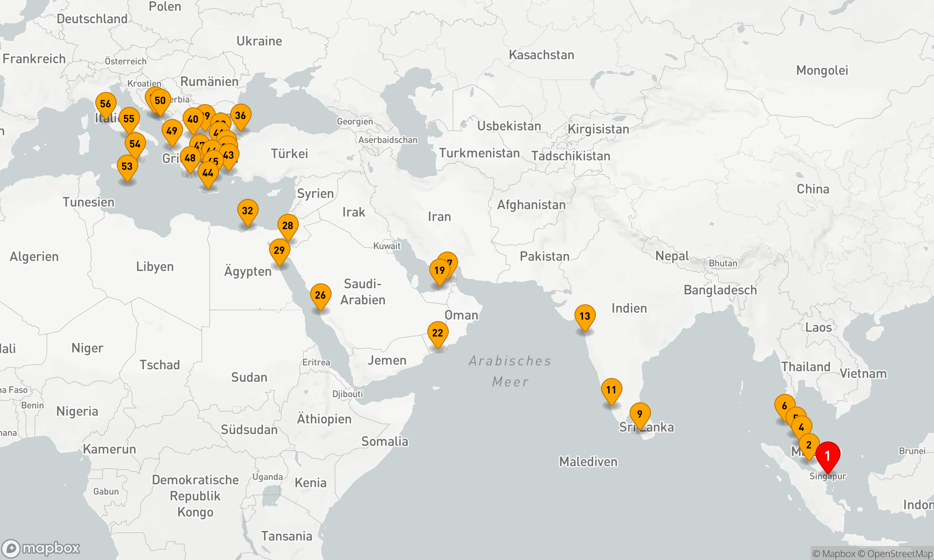Open pin number 50 near Kroatien

click(x=160, y=101)
